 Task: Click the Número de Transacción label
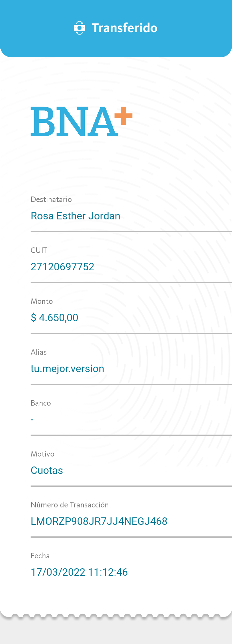click(x=70, y=505)
